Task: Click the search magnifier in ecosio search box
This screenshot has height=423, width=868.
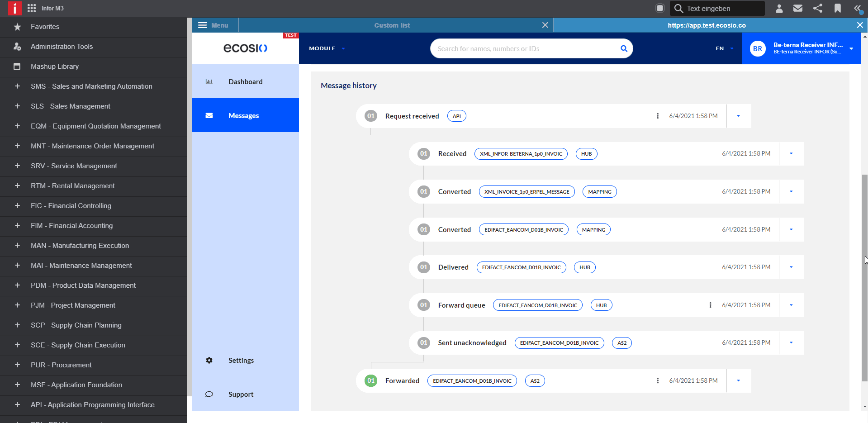Action: (x=624, y=48)
